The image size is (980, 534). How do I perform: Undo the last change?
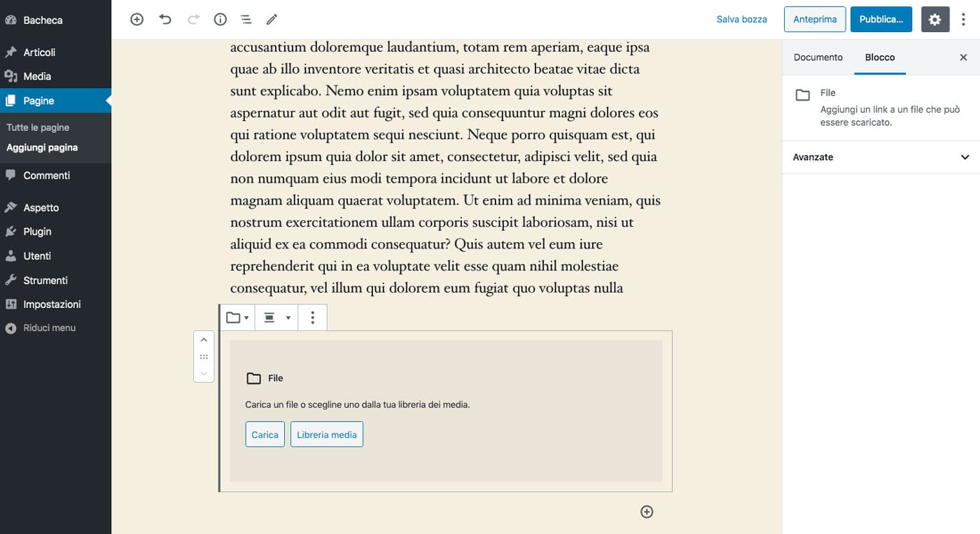click(165, 20)
